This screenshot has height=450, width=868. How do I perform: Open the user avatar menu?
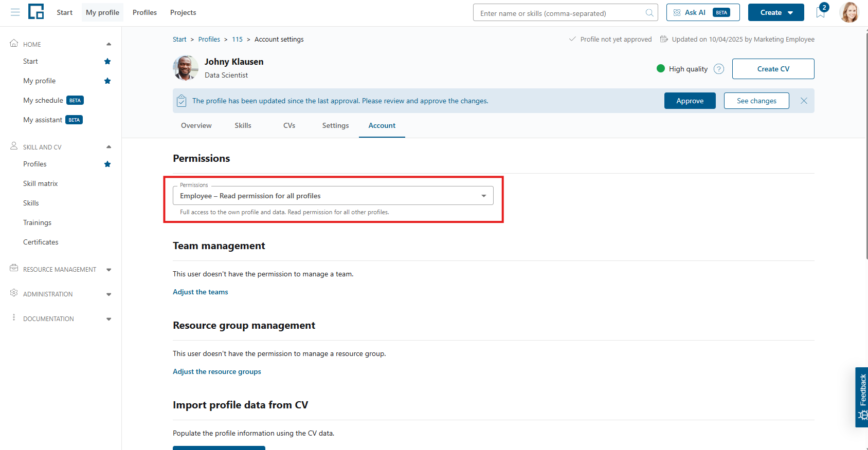[x=849, y=12]
